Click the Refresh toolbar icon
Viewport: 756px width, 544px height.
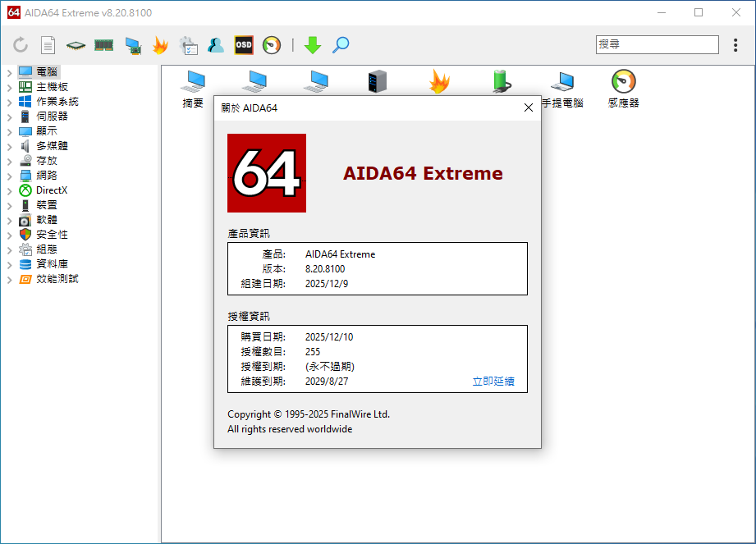pyautogui.click(x=21, y=45)
